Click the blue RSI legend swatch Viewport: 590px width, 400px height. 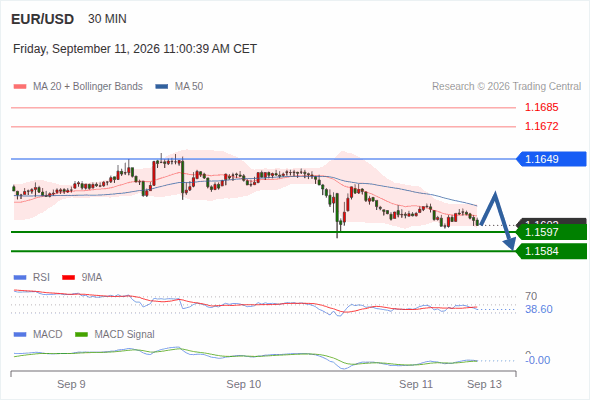(20, 278)
